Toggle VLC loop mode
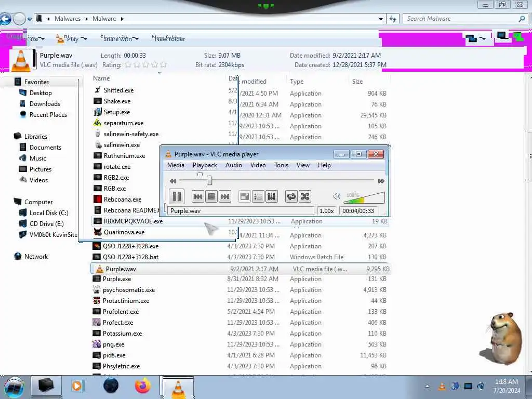Viewport: 532px width, 399px height. 291,196
